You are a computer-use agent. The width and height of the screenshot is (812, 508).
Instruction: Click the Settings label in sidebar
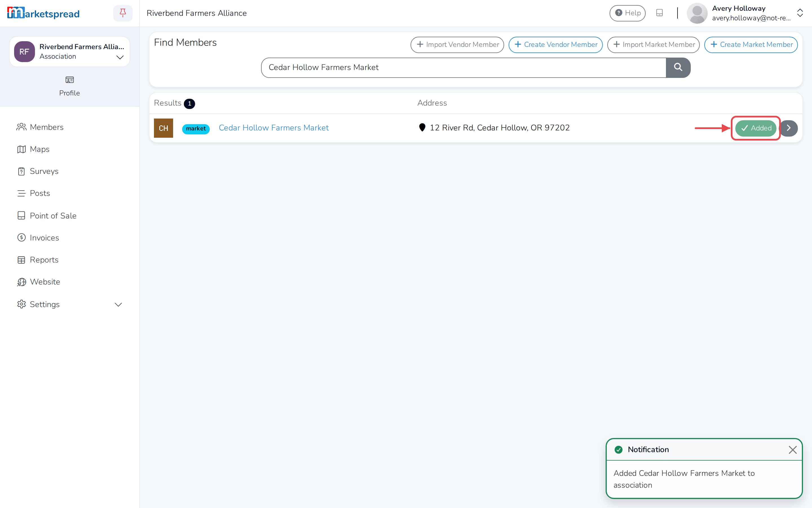click(x=45, y=305)
